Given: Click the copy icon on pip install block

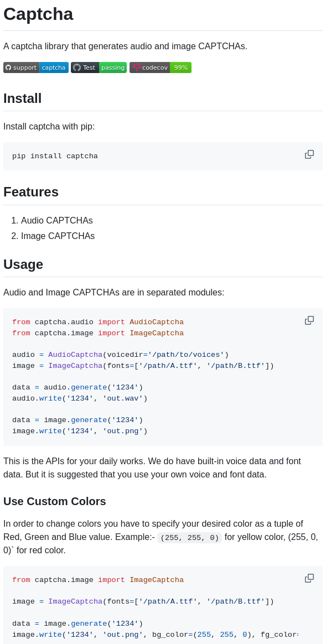Looking at the screenshot, I should (x=309, y=154).
